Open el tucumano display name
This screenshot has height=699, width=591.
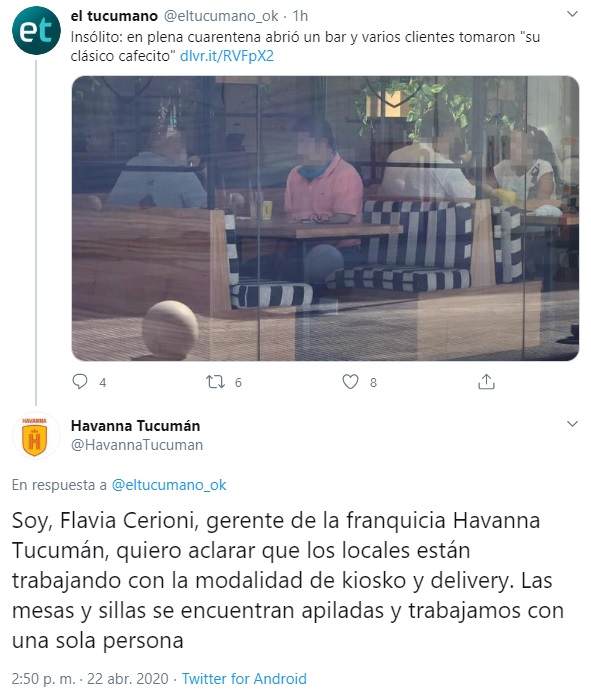(x=114, y=16)
